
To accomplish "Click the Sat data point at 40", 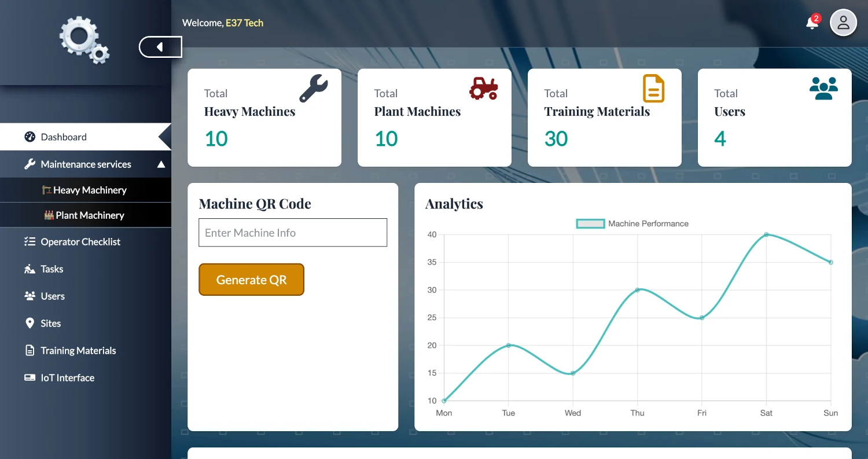I will (x=766, y=234).
